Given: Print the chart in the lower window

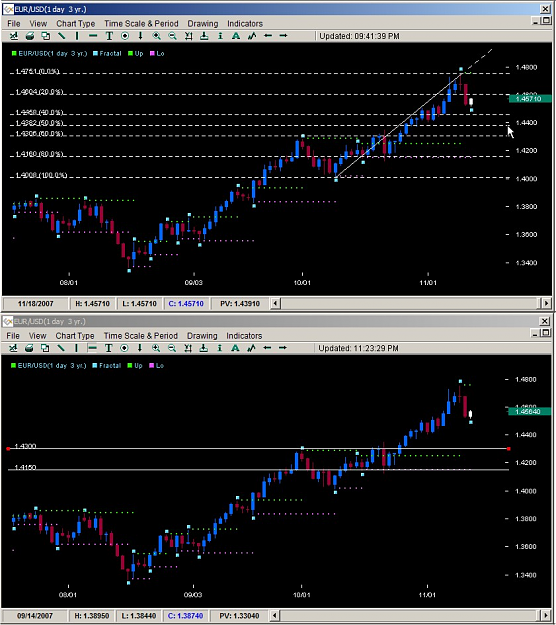Looking at the screenshot, I should [29, 348].
